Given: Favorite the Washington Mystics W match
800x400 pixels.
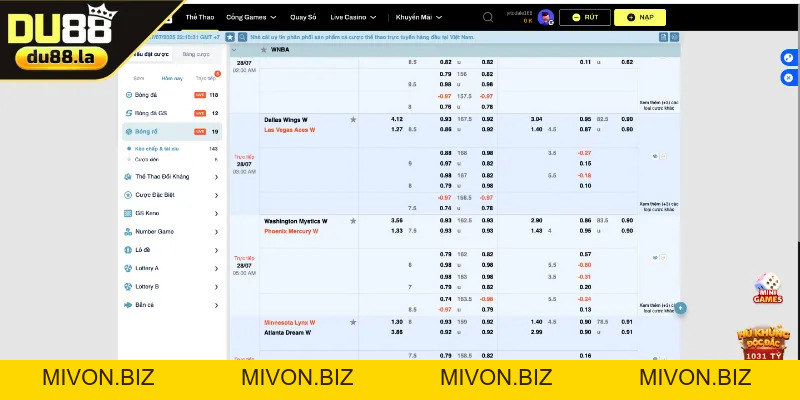Looking at the screenshot, I should coord(353,221).
